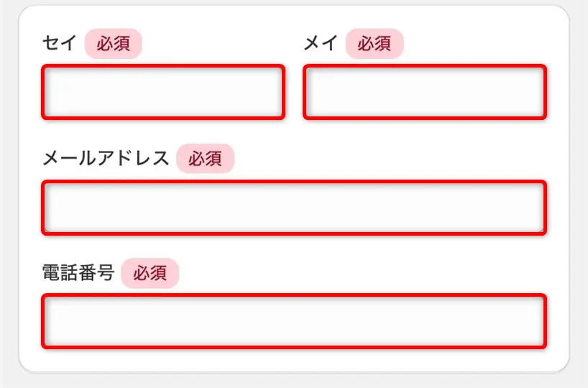Click the 必須 badge beside メールアドレス
This screenshot has height=388, width=588.
click(206, 158)
